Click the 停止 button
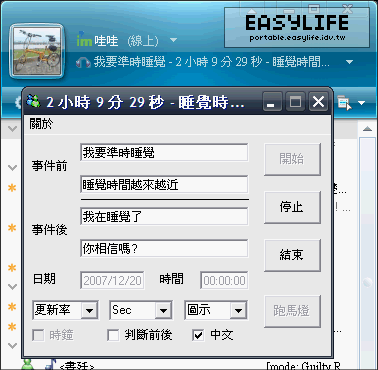Screen dimensions: 378x370 (x=292, y=207)
